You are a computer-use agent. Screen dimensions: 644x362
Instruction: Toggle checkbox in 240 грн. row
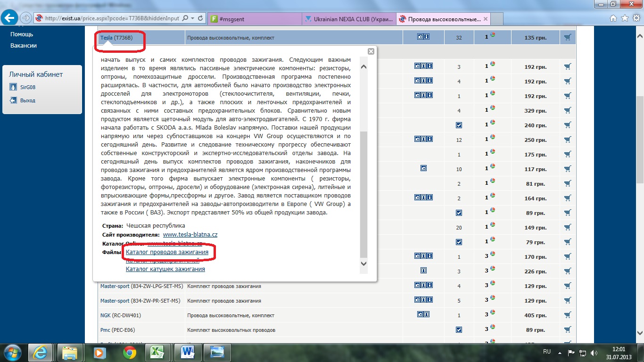[x=459, y=125]
